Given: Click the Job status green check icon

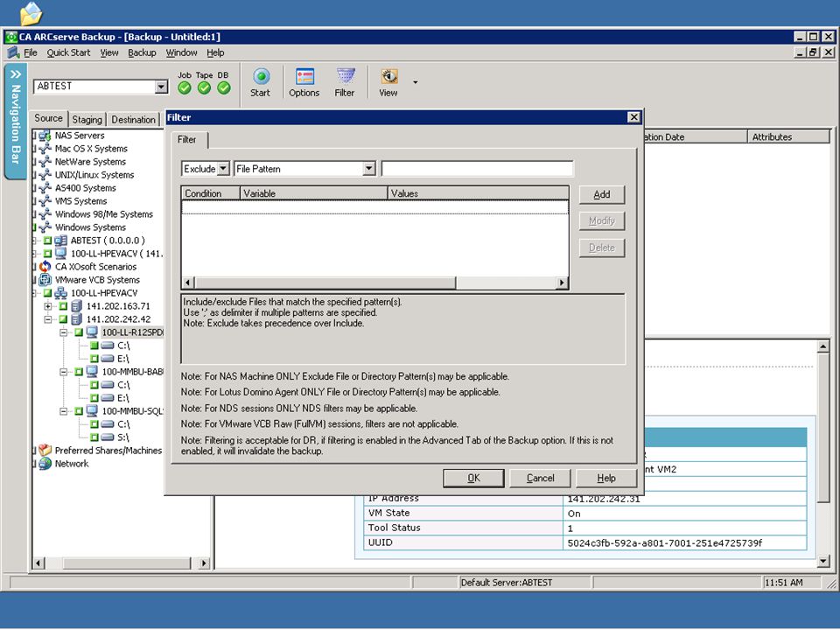Looking at the screenshot, I should click(x=185, y=87).
